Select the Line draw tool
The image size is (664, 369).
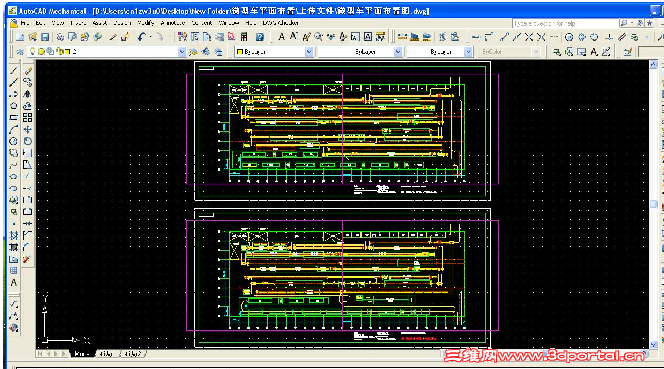point(14,71)
